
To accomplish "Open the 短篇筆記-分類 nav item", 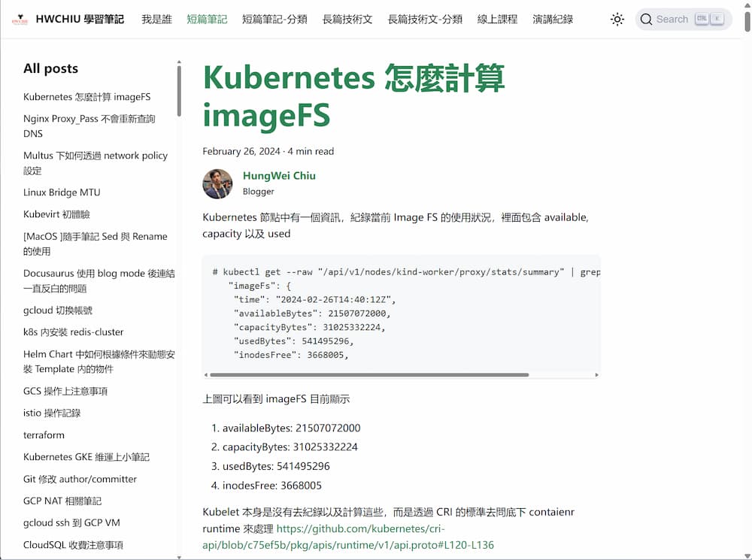I will (x=274, y=20).
